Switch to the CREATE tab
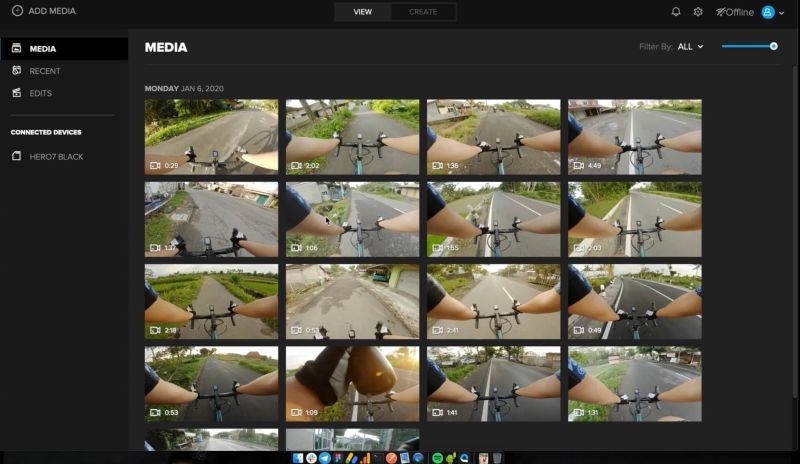Image resolution: width=800 pixels, height=464 pixels. tap(423, 12)
